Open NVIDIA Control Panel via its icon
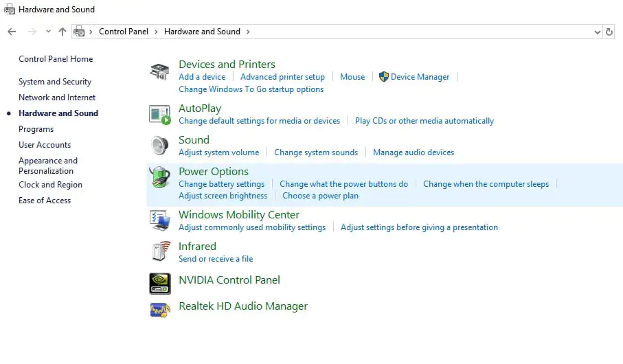 tap(159, 283)
